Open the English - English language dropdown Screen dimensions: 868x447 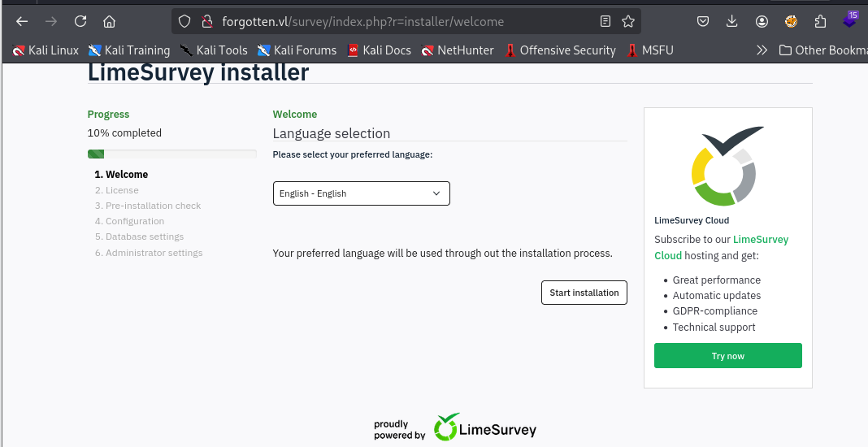[362, 193]
